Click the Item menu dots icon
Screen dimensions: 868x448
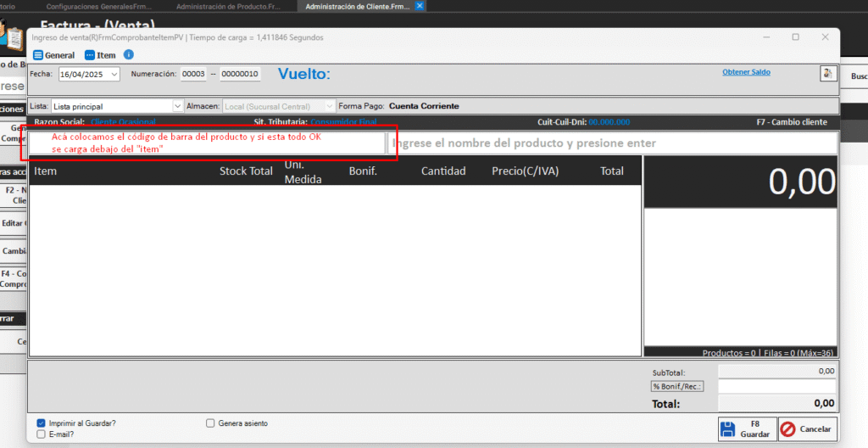90,55
